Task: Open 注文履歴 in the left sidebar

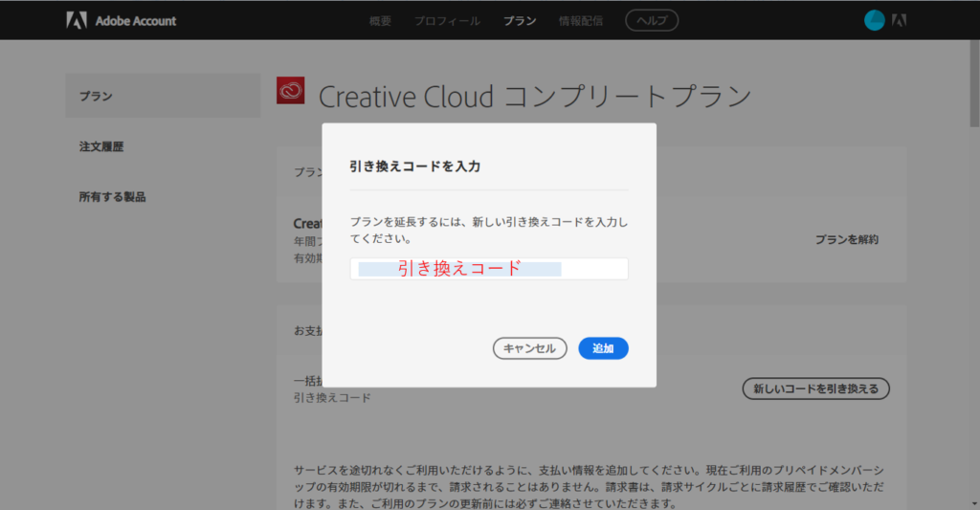Action: tap(101, 146)
